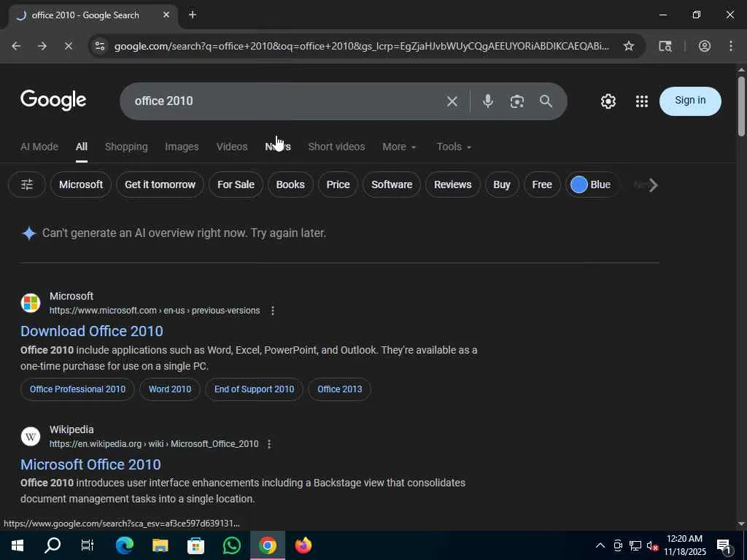Viewport: 747px width, 560px height.
Task: Apply the Get it tomorrow filter chip
Action: coord(160,184)
